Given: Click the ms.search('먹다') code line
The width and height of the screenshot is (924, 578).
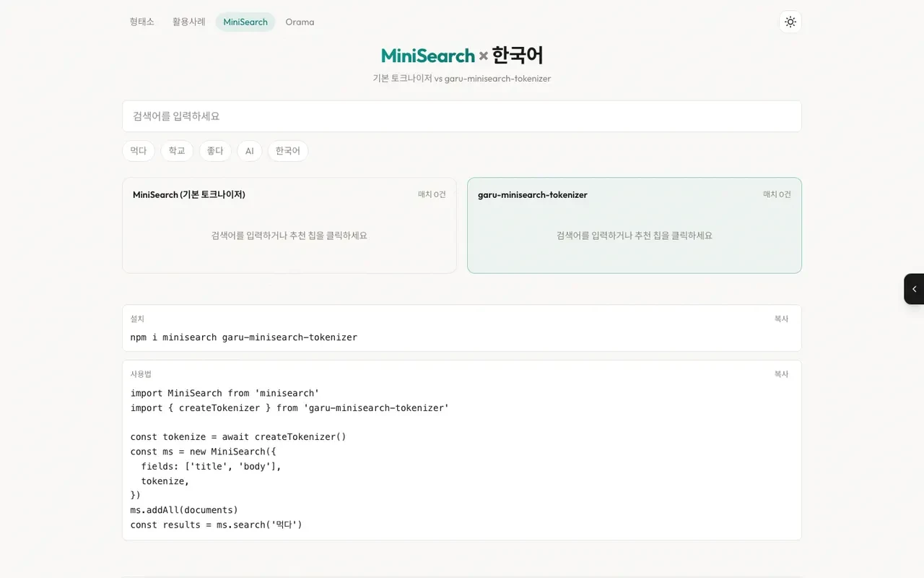Looking at the screenshot, I should 217,525.
